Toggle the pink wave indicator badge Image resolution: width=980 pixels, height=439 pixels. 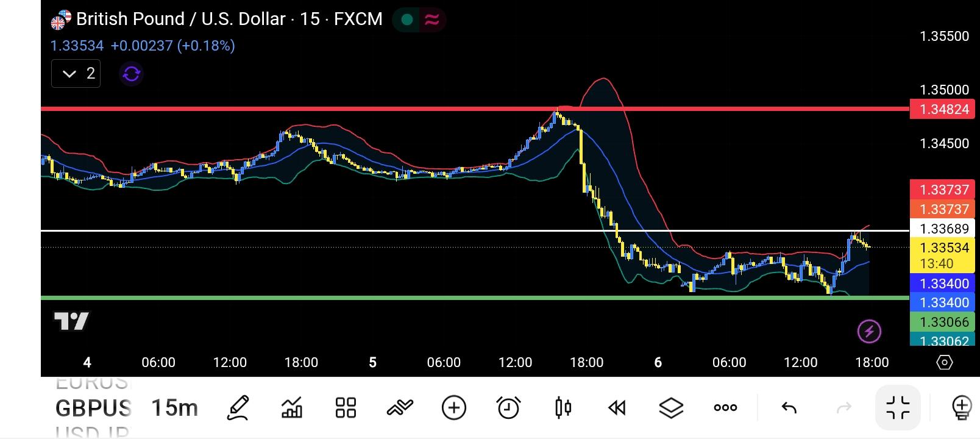pos(431,20)
